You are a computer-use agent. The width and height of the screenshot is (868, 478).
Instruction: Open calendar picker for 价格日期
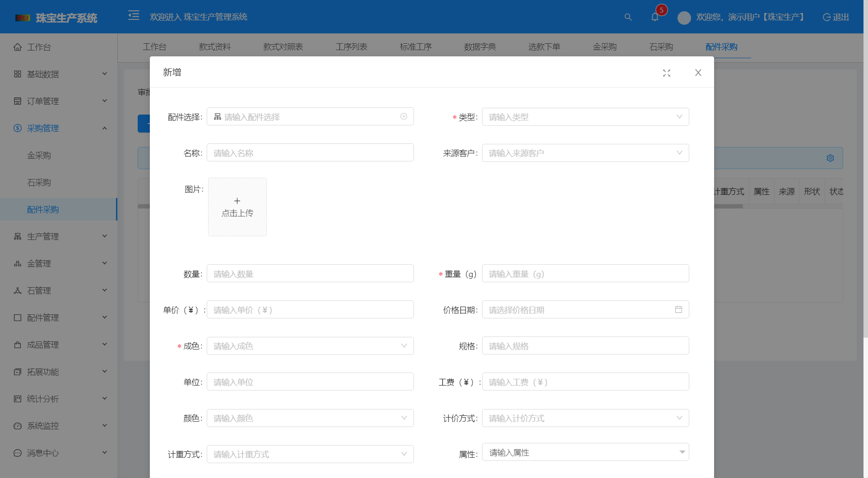click(678, 309)
